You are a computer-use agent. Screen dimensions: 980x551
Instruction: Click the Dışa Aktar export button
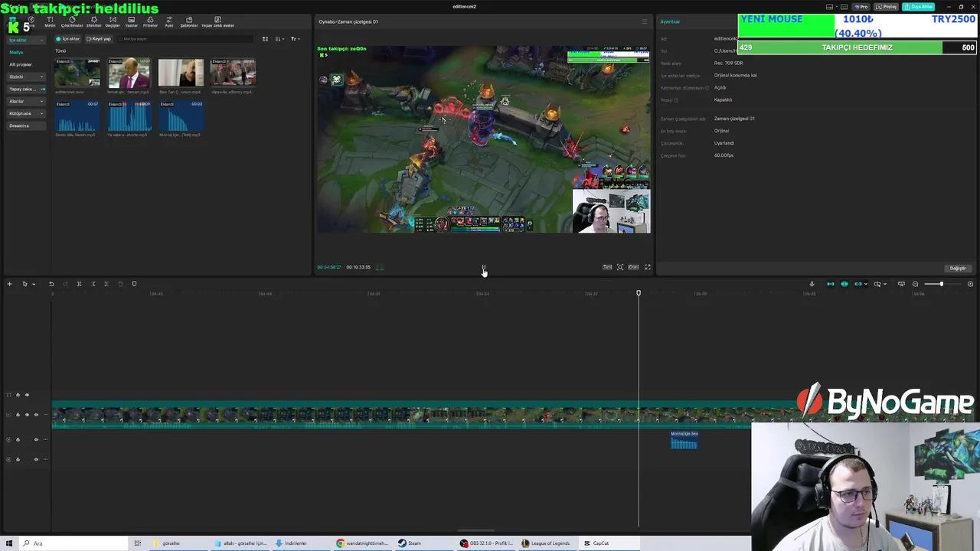919,7
